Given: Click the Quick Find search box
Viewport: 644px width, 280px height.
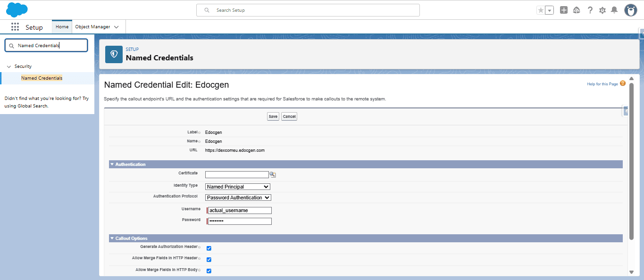Looking at the screenshot, I should pos(46,46).
